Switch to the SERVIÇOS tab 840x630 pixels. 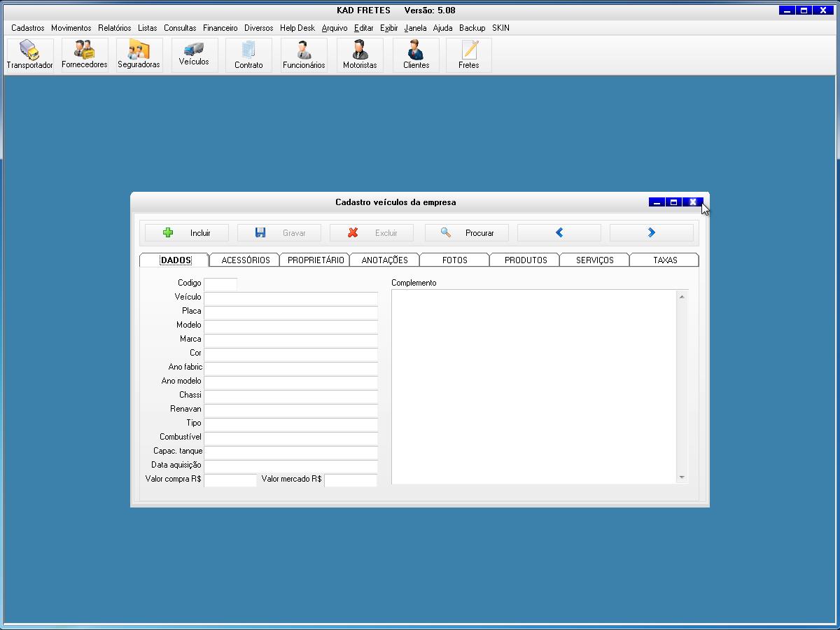(595, 260)
